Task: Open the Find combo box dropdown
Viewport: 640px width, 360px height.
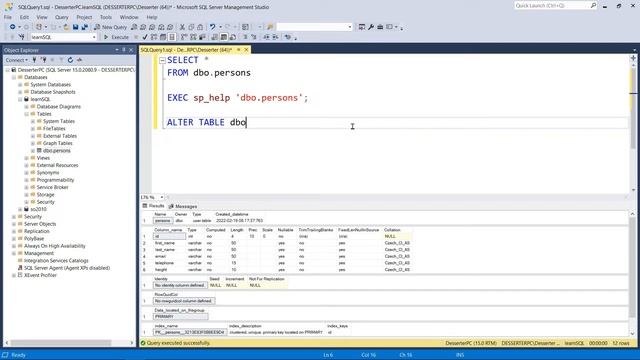Action: coord(350,27)
